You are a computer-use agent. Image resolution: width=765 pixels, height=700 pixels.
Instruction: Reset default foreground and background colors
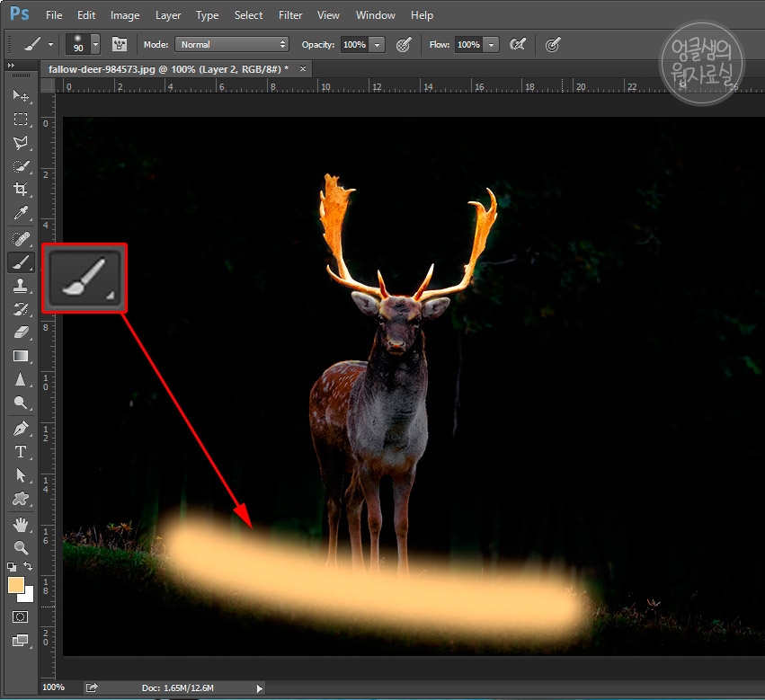[12, 566]
